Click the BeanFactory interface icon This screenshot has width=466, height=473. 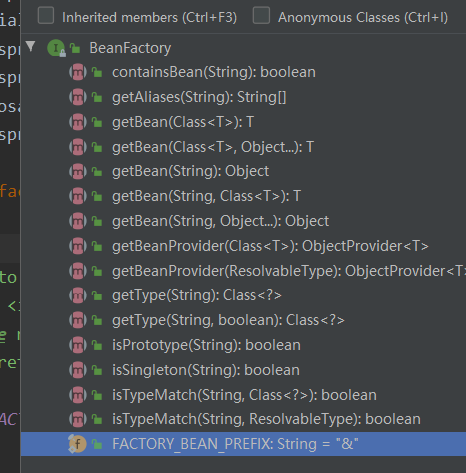[56, 48]
